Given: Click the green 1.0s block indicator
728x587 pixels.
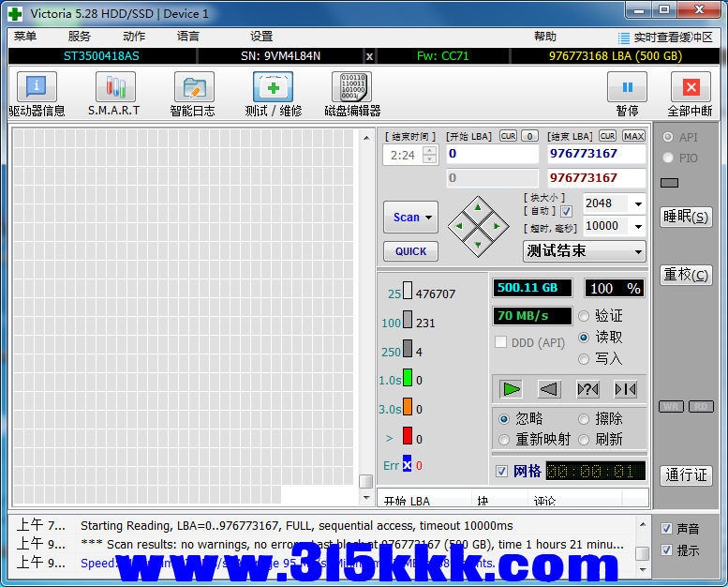Looking at the screenshot, I should [408, 377].
